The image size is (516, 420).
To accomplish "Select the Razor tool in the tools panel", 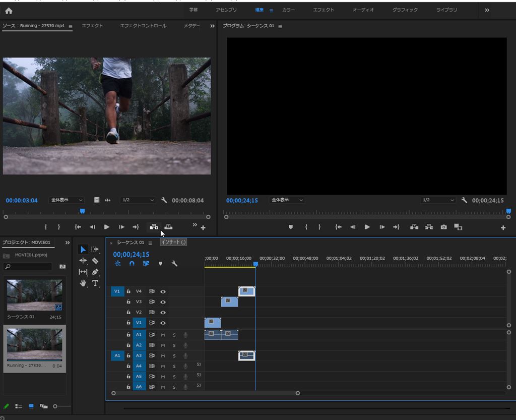I will point(95,261).
